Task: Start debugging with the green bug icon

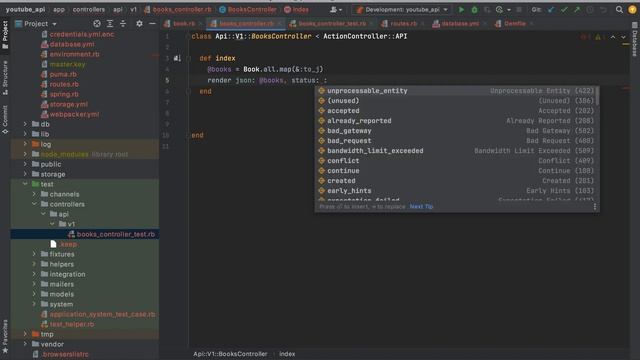Action: (474, 9)
